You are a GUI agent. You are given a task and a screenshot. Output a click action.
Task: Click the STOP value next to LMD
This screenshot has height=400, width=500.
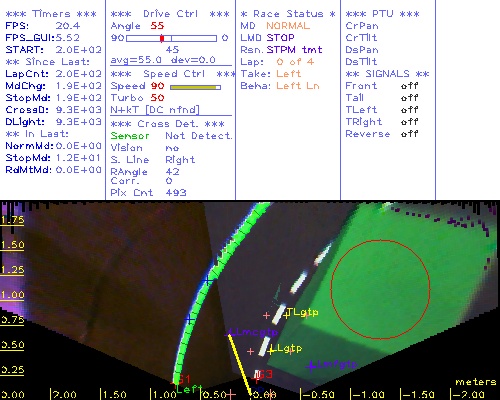pyautogui.click(x=280, y=38)
